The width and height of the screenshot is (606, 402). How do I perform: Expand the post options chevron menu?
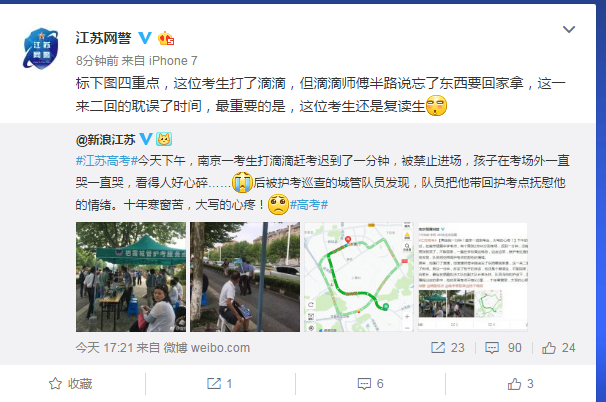click(x=569, y=29)
